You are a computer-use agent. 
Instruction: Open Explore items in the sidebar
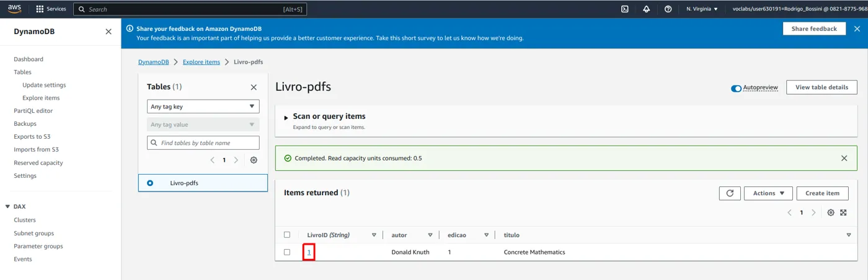tap(41, 98)
